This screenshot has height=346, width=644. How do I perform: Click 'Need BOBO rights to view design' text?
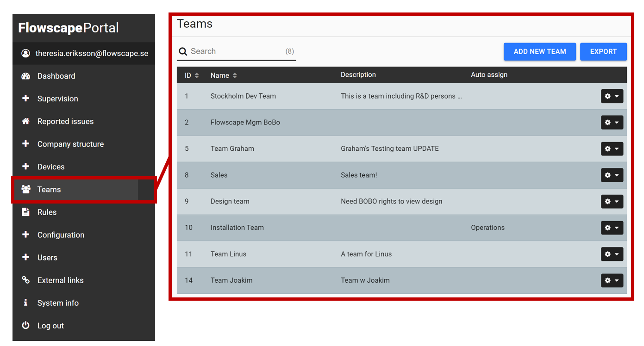392,202
